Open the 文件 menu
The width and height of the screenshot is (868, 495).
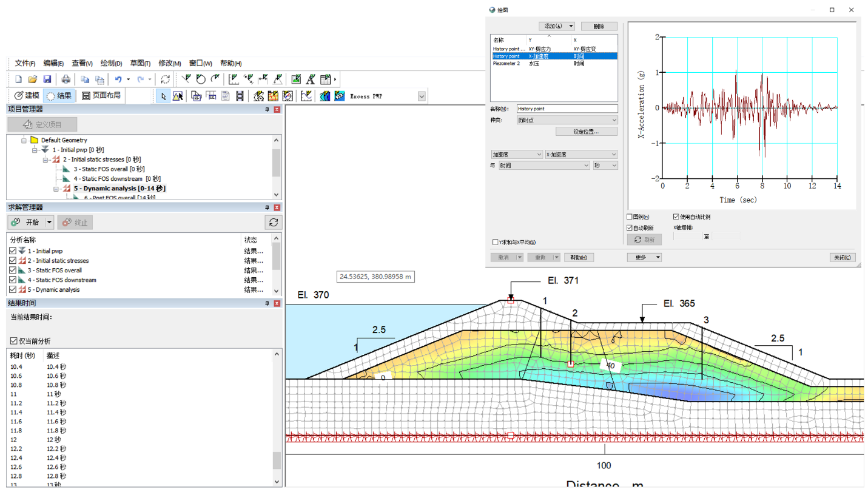pos(25,63)
